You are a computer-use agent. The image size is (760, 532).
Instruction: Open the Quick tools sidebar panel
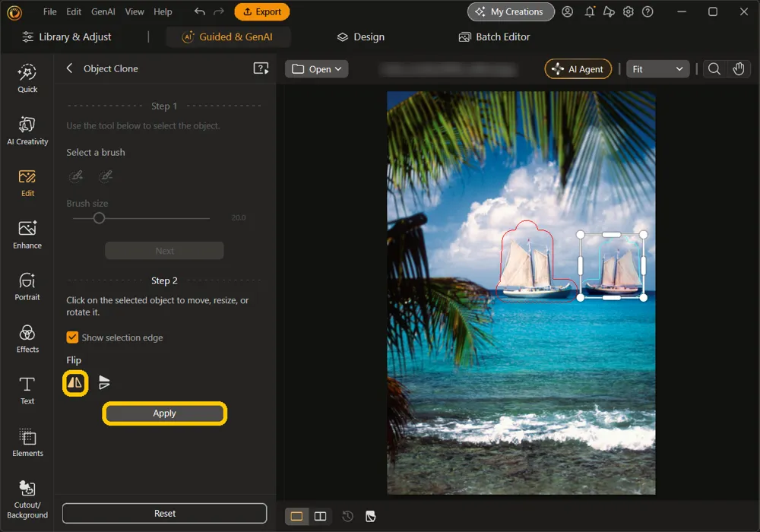click(27, 78)
